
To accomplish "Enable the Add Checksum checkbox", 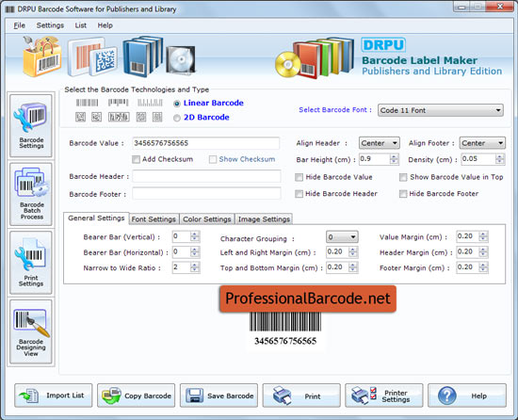I will coord(136,159).
